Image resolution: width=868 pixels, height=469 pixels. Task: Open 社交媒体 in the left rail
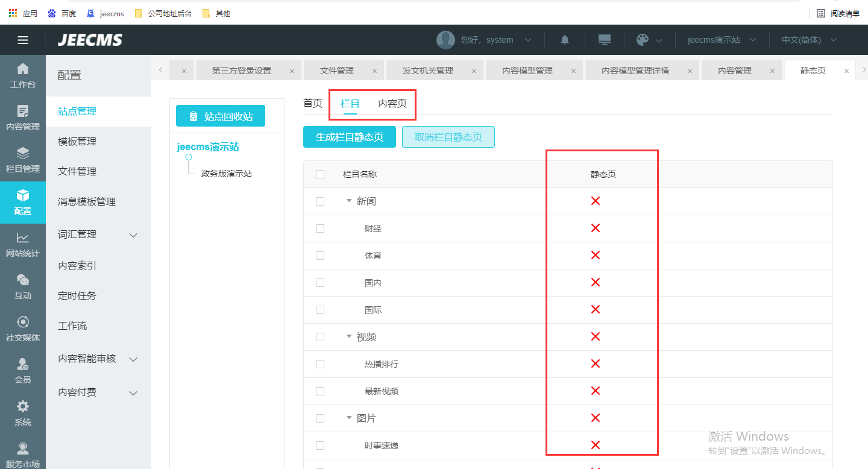23,329
